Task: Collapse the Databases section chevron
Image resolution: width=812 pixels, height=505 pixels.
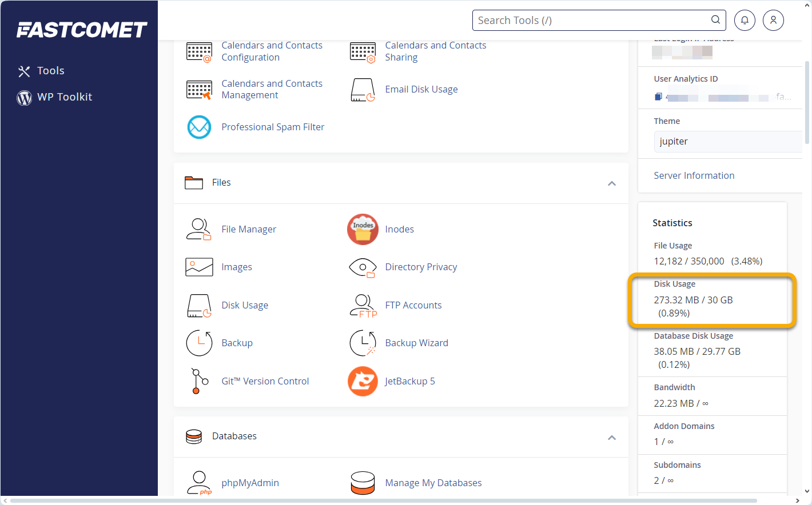Action: pos(612,438)
